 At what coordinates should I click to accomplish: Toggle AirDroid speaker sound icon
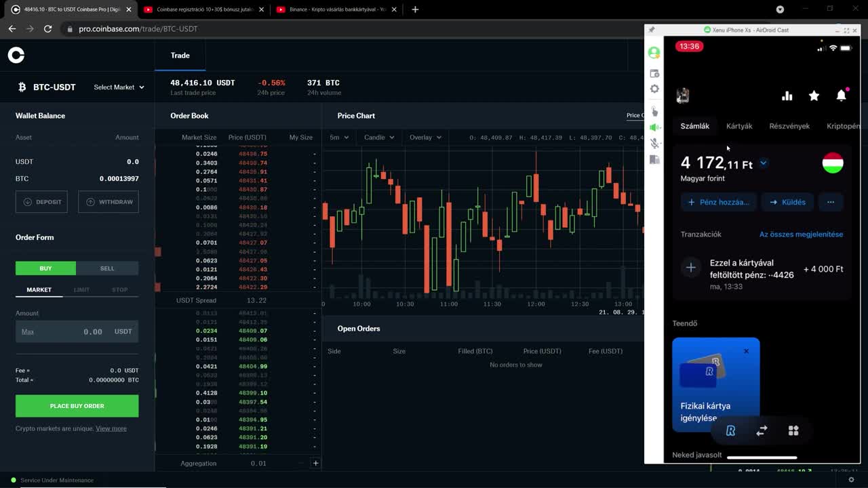click(x=654, y=127)
